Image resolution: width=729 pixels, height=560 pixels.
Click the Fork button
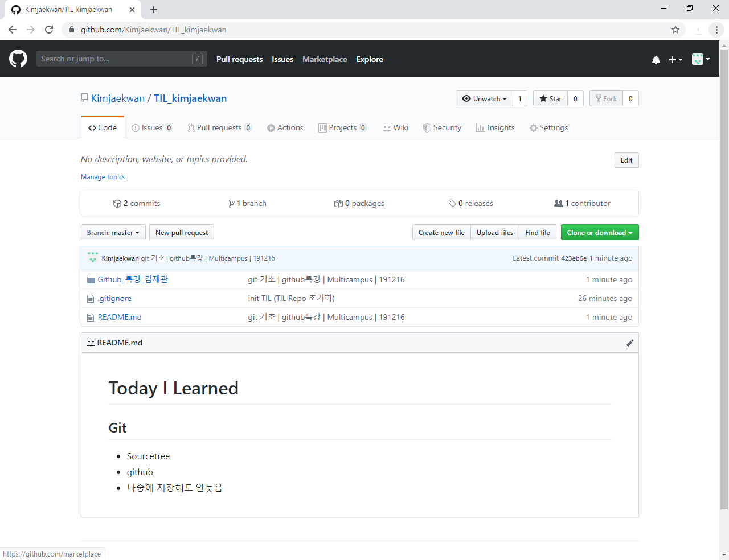[x=606, y=98]
